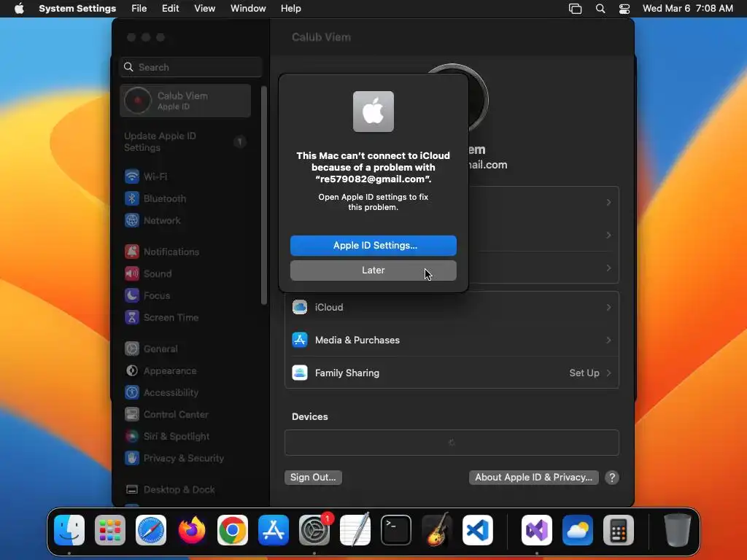Image resolution: width=747 pixels, height=560 pixels.
Task: Click the Sign Out… button
Action: (313, 477)
